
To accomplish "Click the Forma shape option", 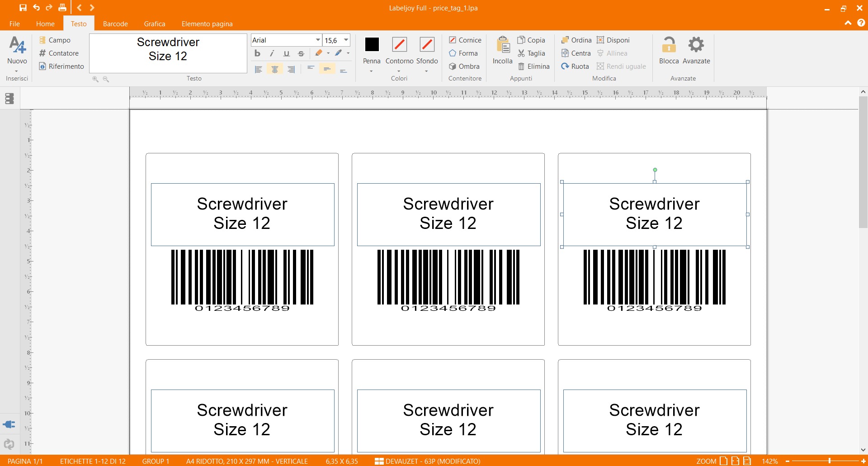I will [x=463, y=53].
